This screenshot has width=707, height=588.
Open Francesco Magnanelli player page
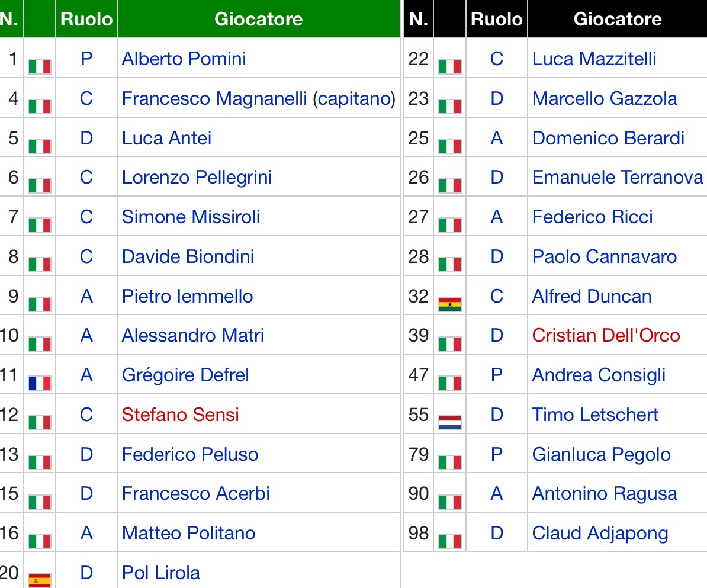click(214, 98)
